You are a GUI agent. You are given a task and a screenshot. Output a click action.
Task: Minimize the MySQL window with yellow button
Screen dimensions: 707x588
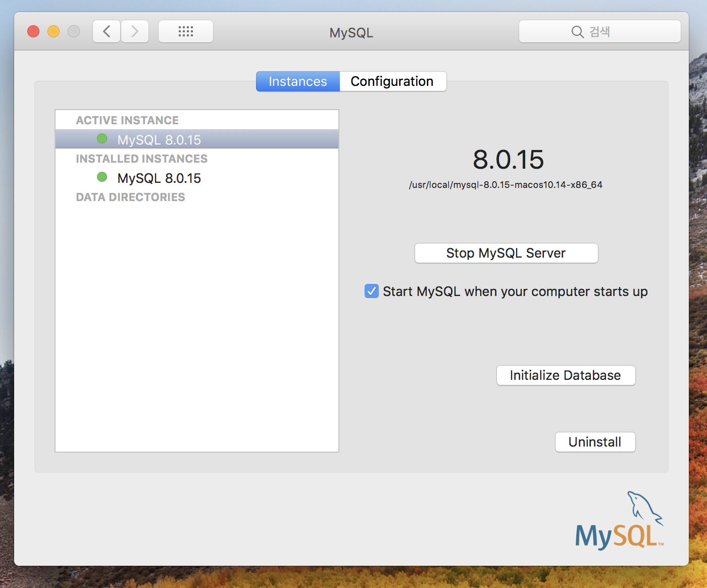click(54, 31)
